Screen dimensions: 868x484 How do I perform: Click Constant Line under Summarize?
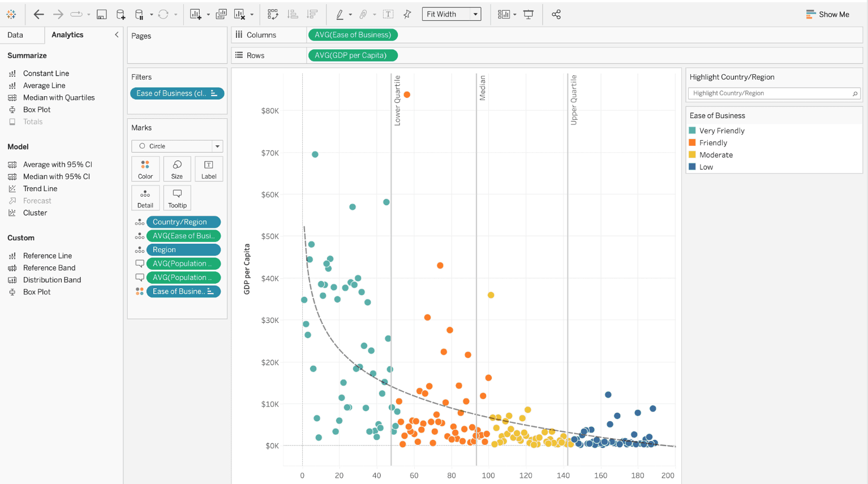[x=46, y=74]
